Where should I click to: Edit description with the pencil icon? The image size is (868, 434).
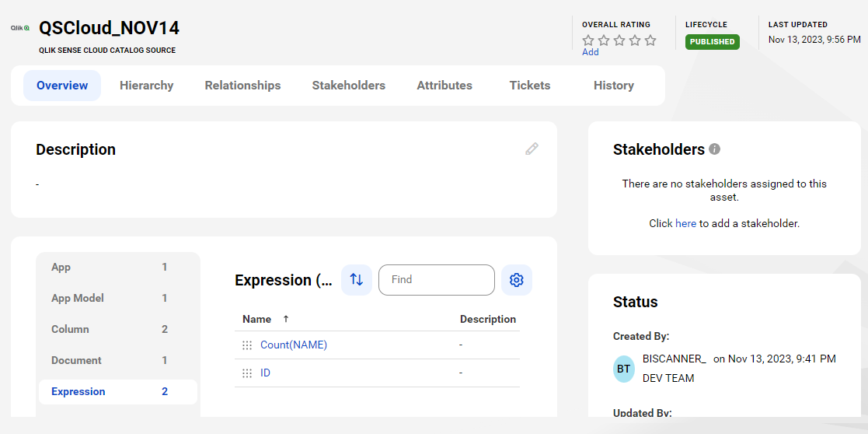point(532,149)
